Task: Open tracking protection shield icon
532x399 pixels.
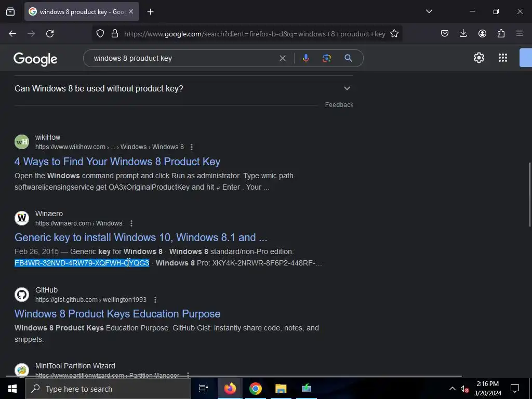Action: coord(100,34)
